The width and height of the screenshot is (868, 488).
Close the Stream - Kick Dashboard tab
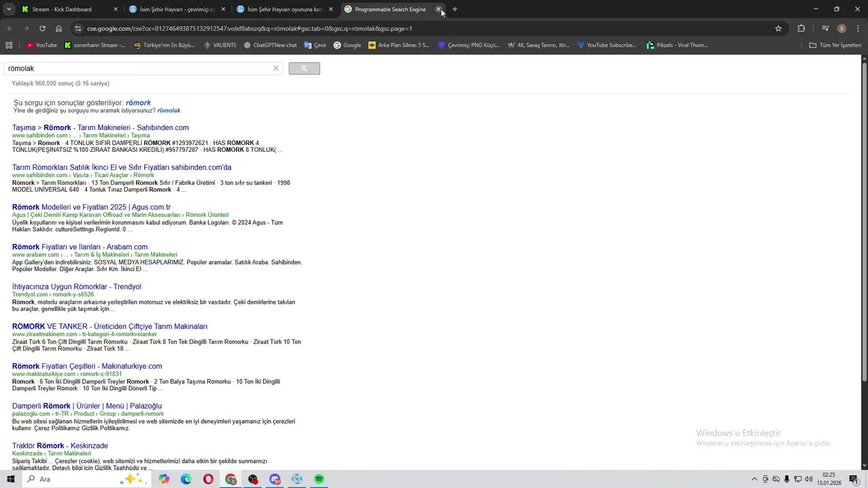point(115,9)
